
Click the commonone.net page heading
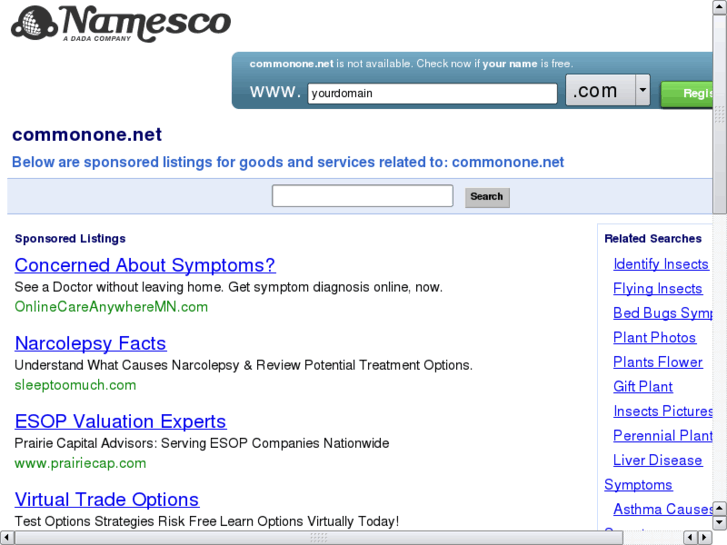point(87,135)
